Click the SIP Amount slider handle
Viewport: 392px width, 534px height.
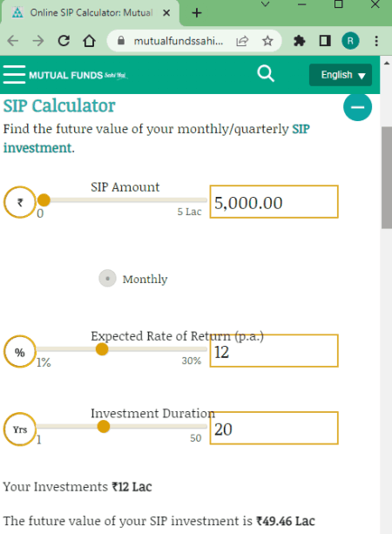coord(44,199)
